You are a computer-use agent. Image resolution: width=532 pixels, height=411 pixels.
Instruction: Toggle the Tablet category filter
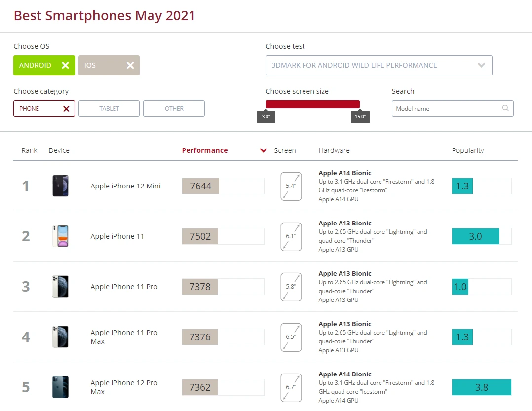click(x=109, y=109)
